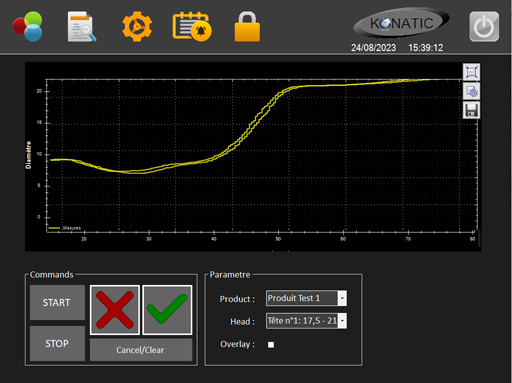This screenshot has height=383, width=512.
Task: Click the time 15:39:12
Action: pos(426,48)
